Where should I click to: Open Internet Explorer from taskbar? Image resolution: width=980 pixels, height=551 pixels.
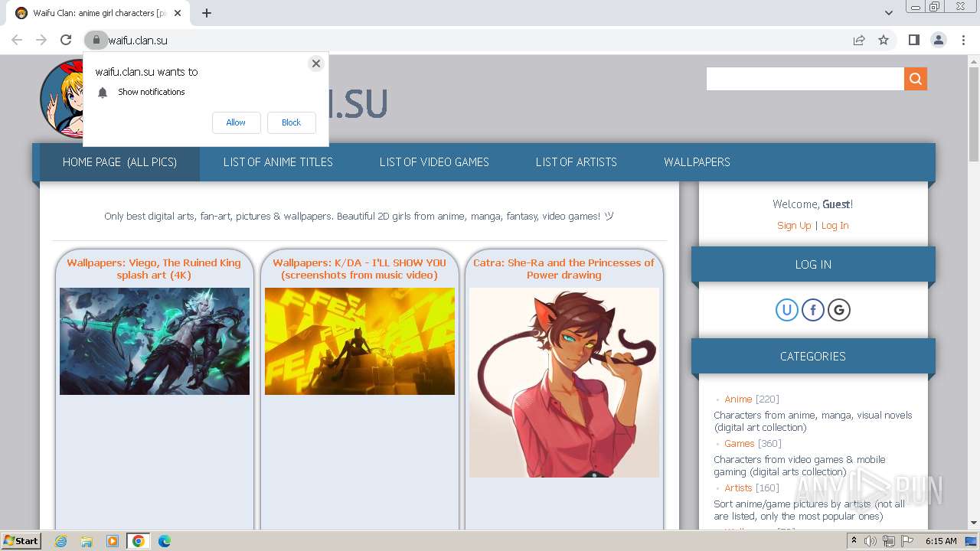61,541
